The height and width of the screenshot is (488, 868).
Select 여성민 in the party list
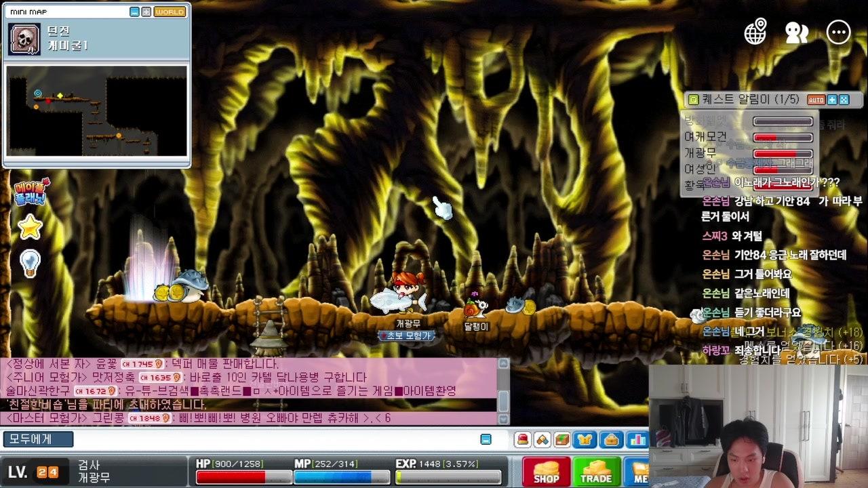[700, 169]
